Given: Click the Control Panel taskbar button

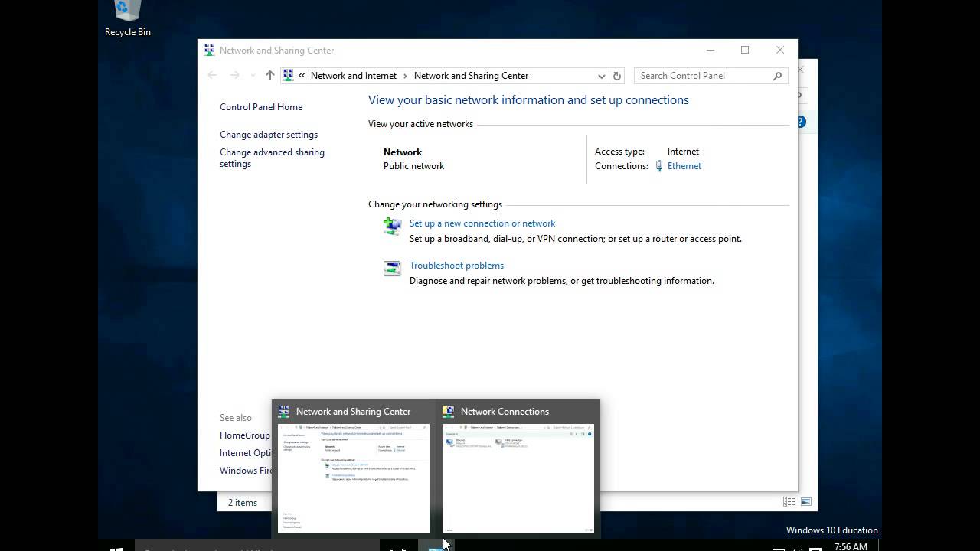Looking at the screenshot, I should [x=436, y=546].
